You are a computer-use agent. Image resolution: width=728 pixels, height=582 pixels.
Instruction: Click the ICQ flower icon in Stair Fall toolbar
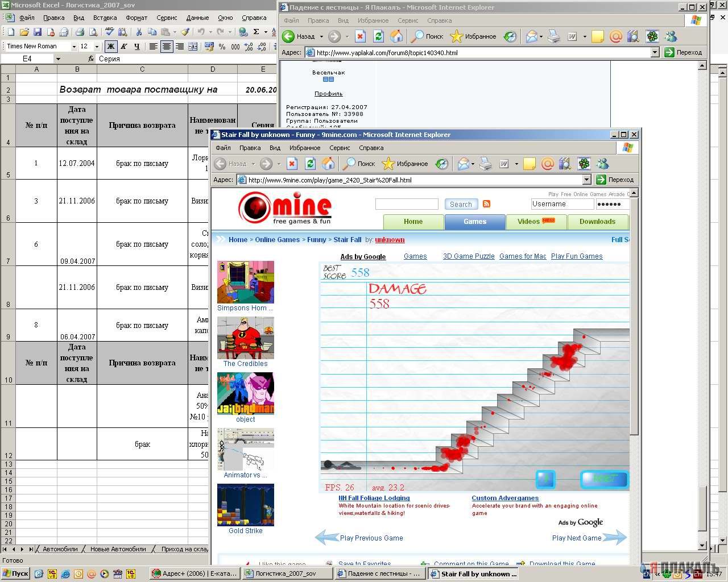(x=584, y=164)
